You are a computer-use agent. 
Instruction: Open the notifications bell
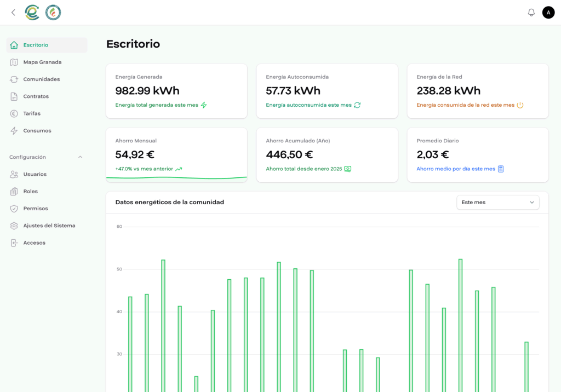tap(531, 12)
